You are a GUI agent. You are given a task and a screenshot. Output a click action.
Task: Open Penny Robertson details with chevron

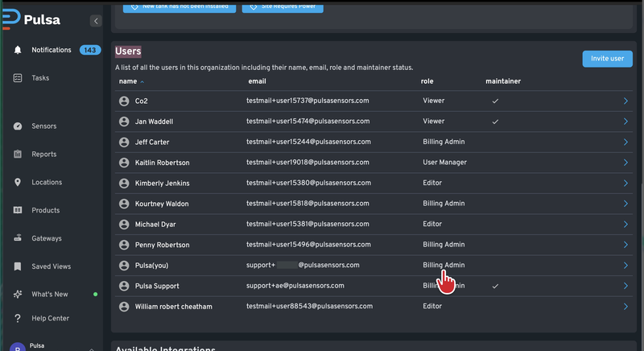(625, 245)
